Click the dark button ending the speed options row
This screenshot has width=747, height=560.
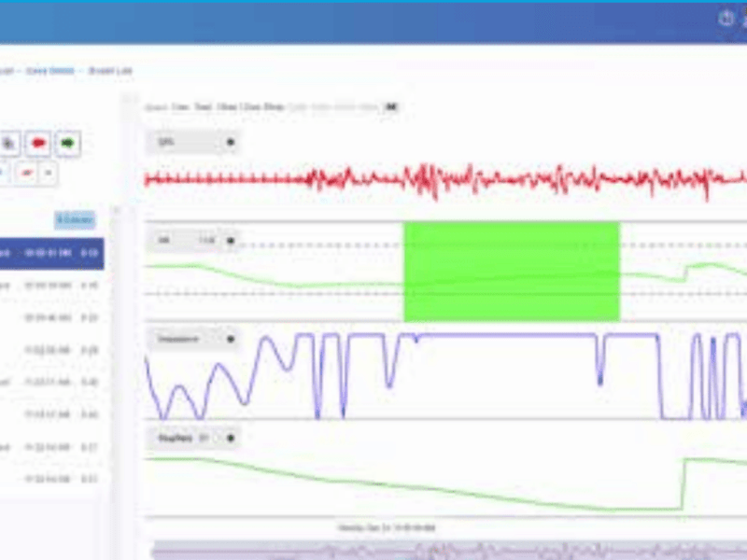tap(390, 106)
